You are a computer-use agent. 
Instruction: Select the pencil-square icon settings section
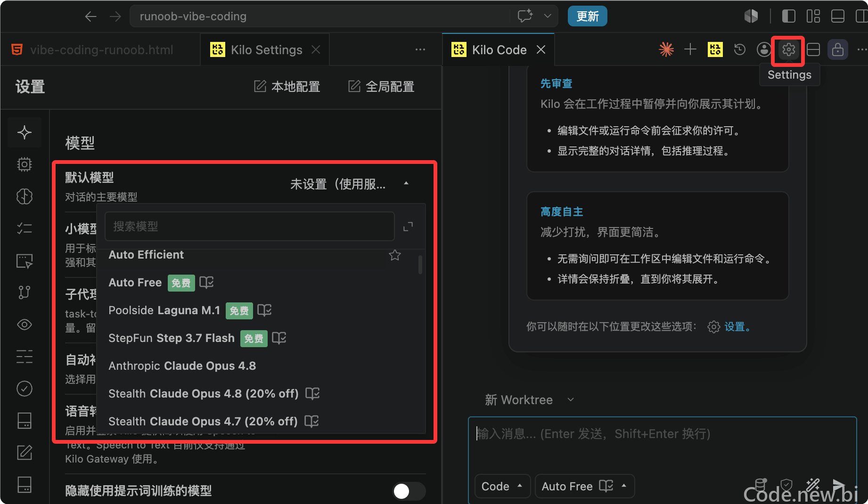25,453
